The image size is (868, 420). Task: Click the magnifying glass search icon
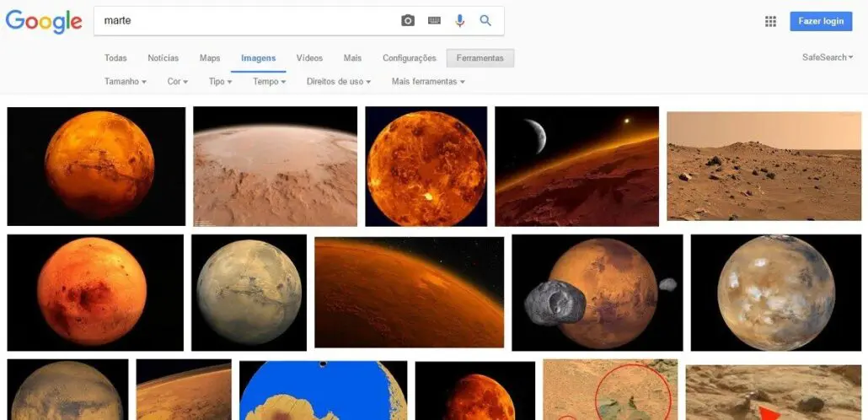(485, 21)
